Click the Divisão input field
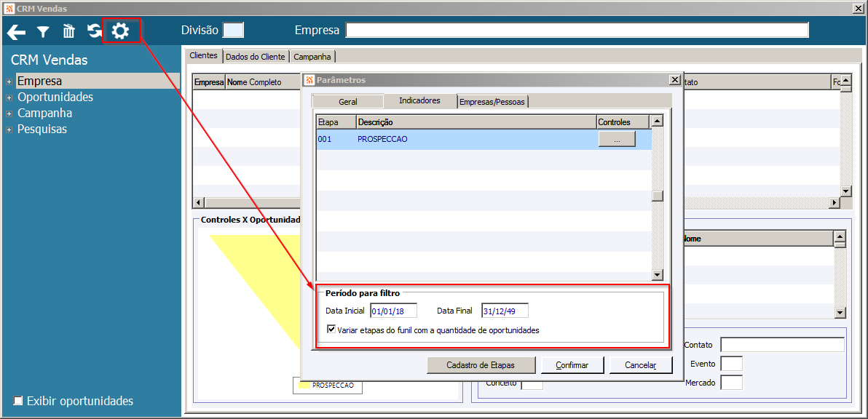Viewport: 868px width, 419px height. (x=232, y=30)
